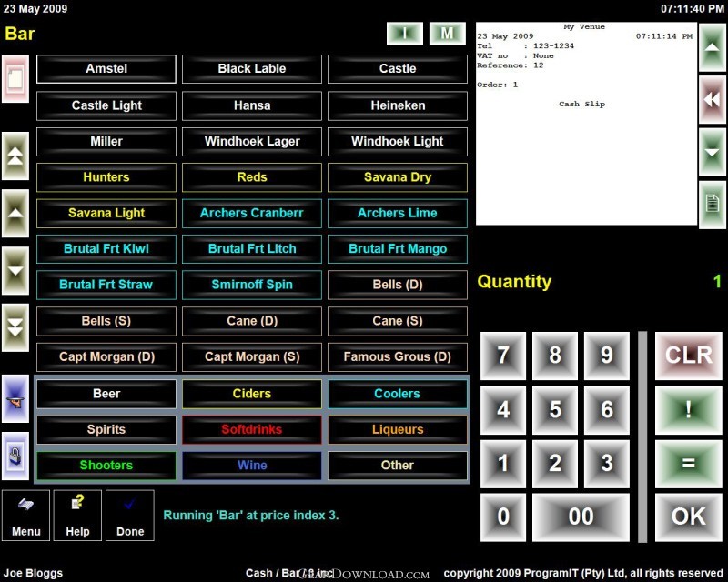This screenshot has width=728, height=582.
Task: Tap the 0 key on the keypad
Action: (x=503, y=517)
